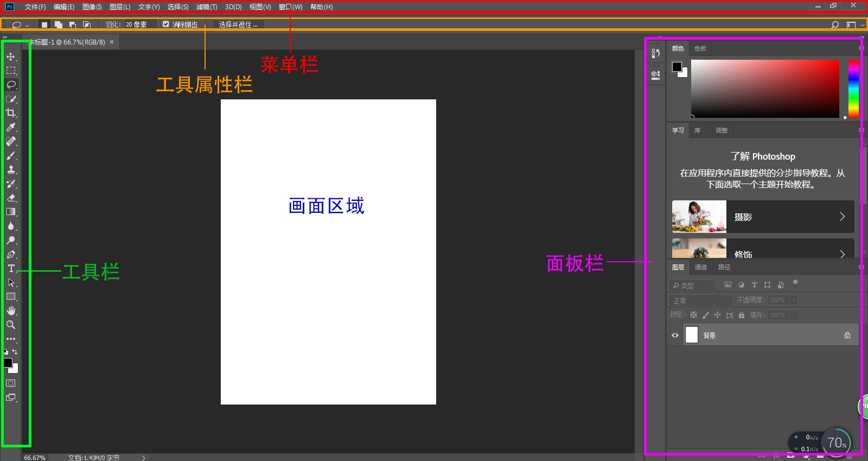Select the Crop tool
This screenshot has width=868, height=461.
tap(11, 113)
